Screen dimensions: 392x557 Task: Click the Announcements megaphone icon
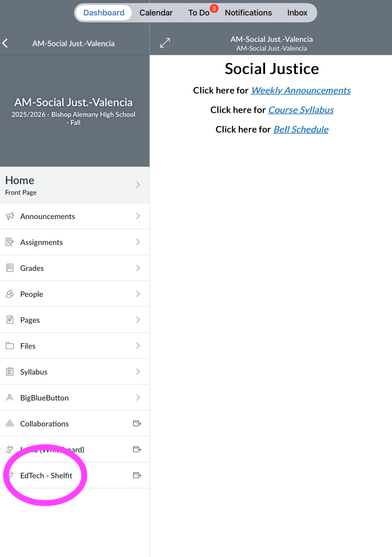(10, 216)
